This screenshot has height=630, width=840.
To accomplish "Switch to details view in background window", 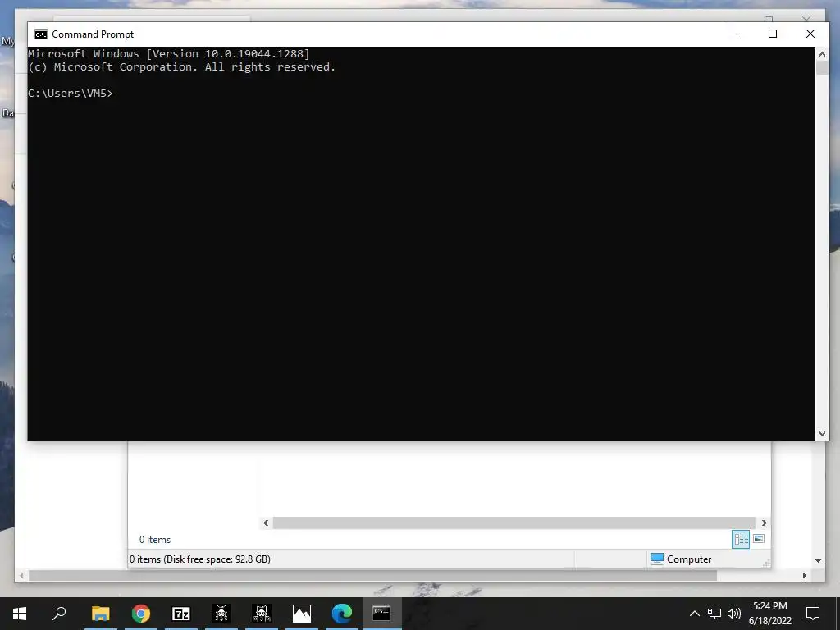I will (x=741, y=539).
